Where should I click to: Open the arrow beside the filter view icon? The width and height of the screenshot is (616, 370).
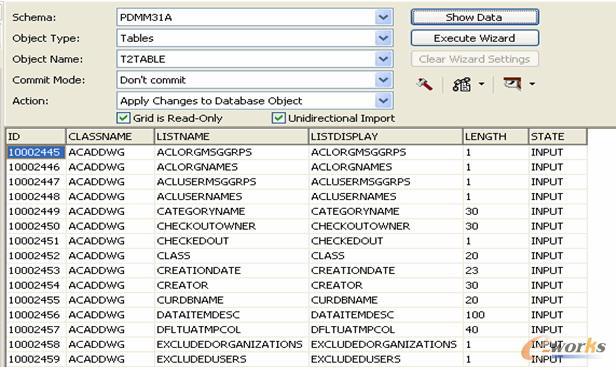pyautogui.click(x=532, y=84)
